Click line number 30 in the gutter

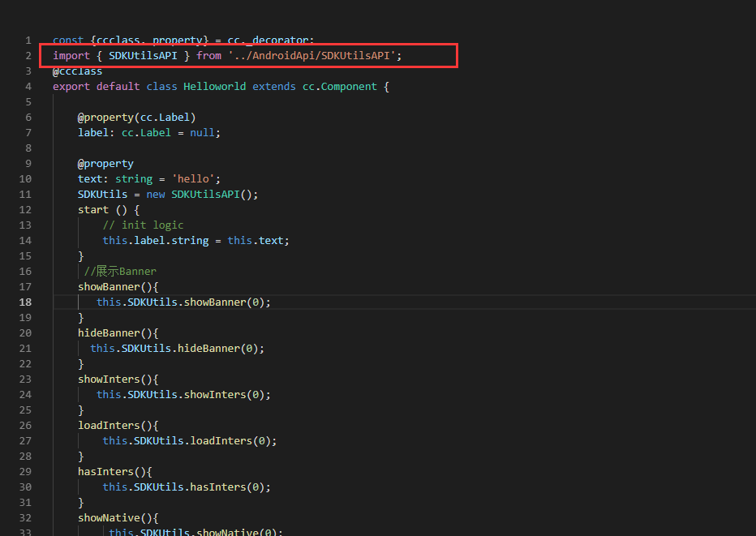tap(25, 487)
